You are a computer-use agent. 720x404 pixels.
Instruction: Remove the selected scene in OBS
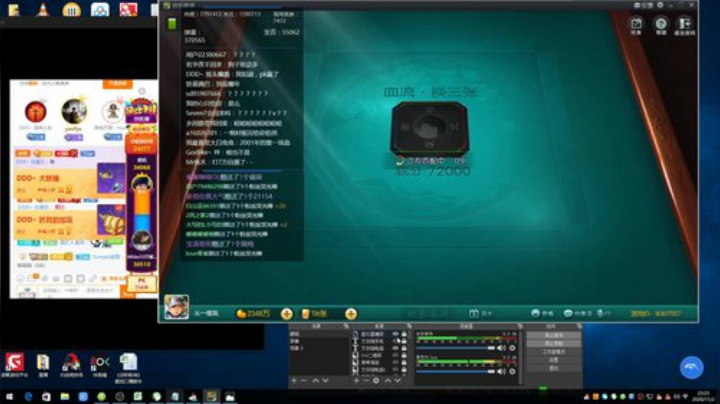pyautogui.click(x=304, y=381)
